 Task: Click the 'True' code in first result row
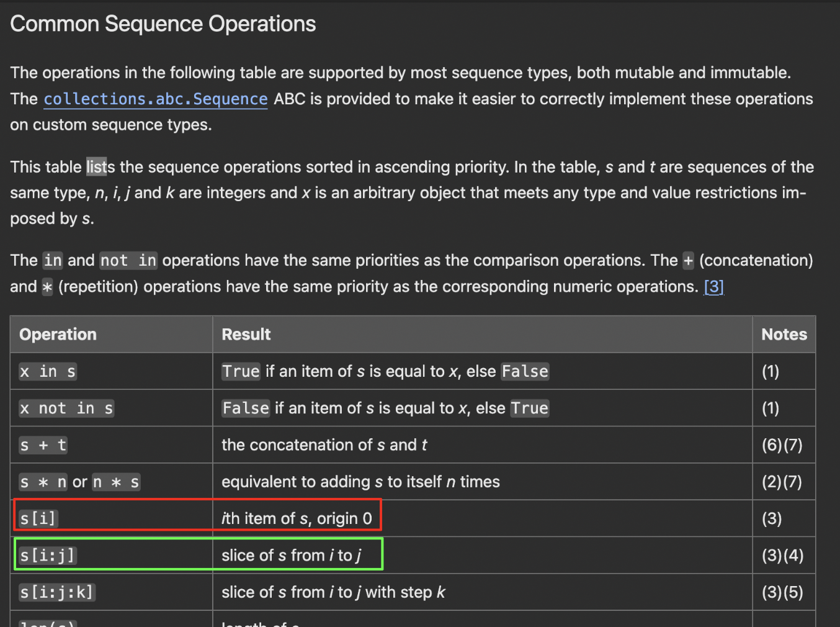coord(241,371)
